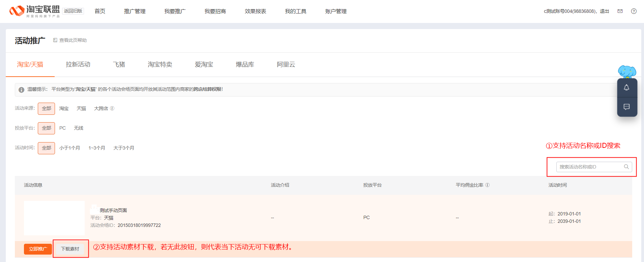The image size is (644, 262).
Task: Open the 账户管理 navigation menu
Action: pyautogui.click(x=336, y=11)
